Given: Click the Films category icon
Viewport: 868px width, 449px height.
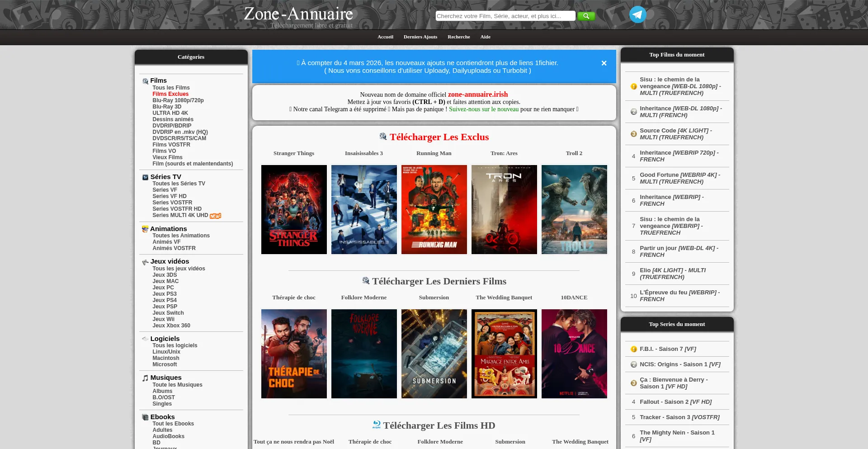Looking at the screenshot, I should click(x=145, y=81).
